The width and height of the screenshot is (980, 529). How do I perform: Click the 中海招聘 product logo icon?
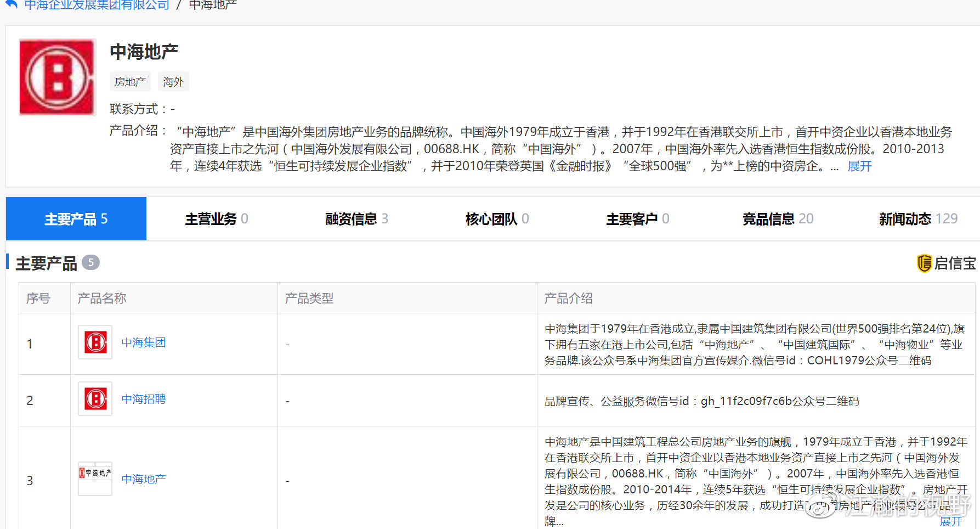click(x=95, y=399)
